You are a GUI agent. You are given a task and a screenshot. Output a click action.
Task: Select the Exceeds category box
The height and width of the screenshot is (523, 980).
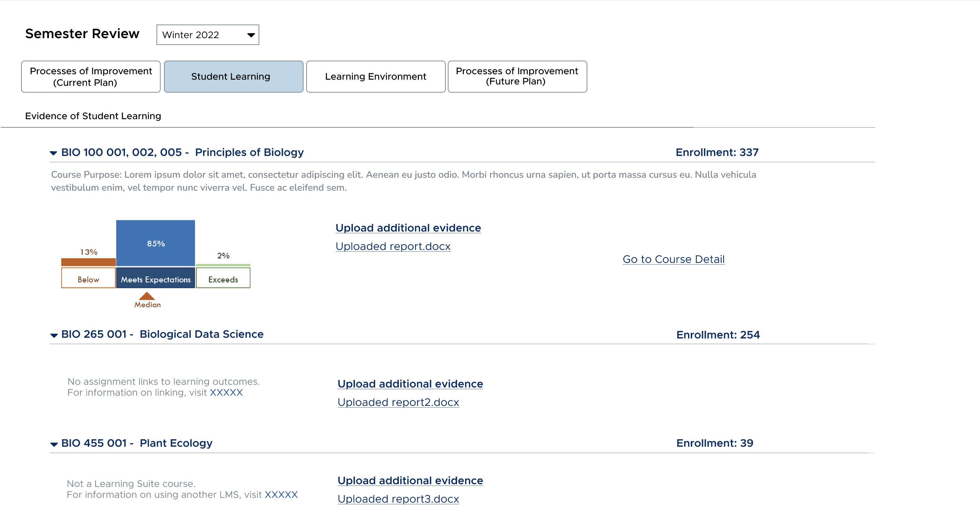(223, 278)
